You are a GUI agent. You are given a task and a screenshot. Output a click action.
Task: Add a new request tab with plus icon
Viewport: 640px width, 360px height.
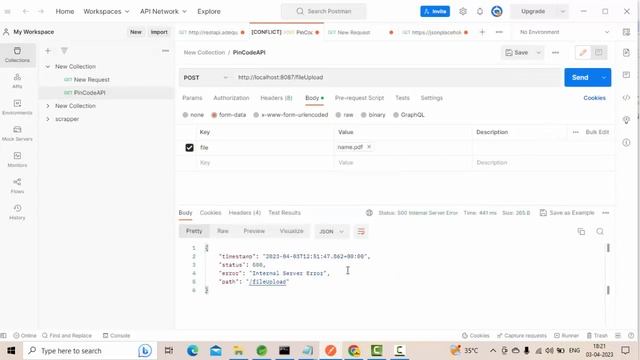click(x=482, y=32)
